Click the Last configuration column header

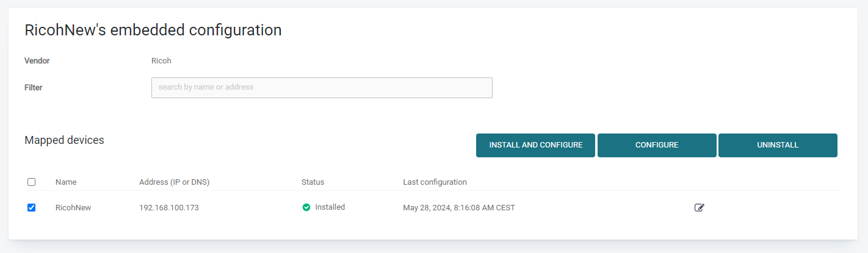click(435, 182)
